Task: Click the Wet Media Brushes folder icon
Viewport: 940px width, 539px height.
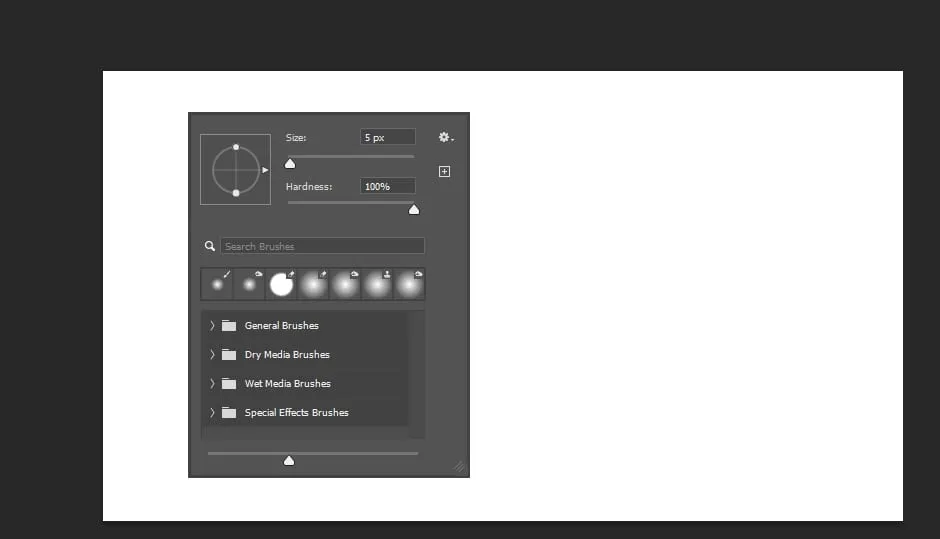Action: 229,383
